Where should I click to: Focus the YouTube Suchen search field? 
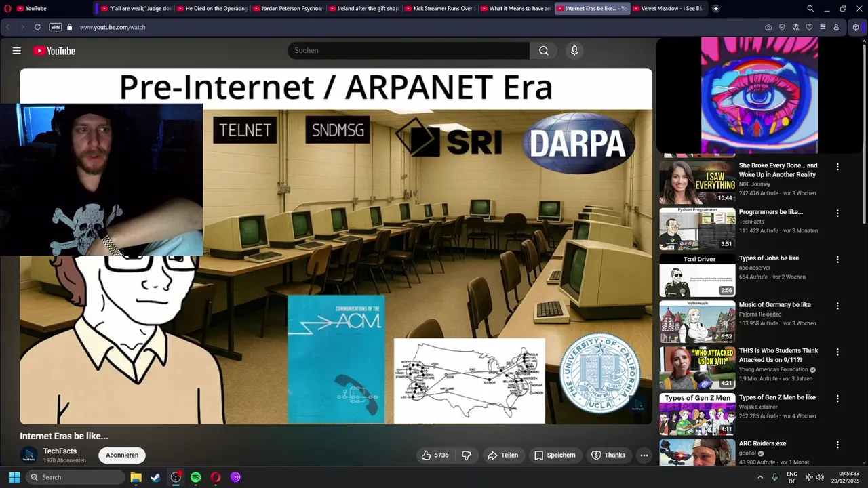click(x=408, y=51)
